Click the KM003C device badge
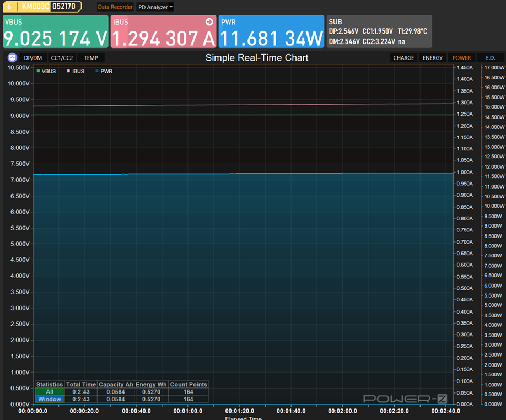 (x=35, y=7)
